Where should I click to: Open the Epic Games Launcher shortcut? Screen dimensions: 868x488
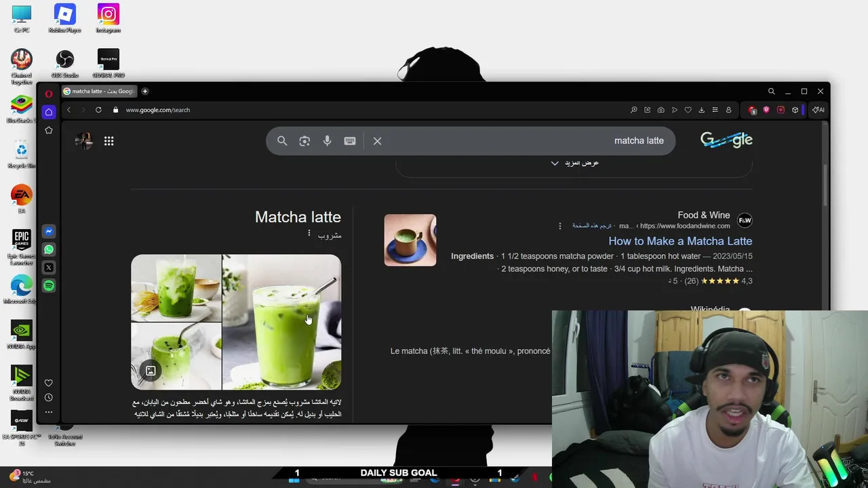point(21,247)
